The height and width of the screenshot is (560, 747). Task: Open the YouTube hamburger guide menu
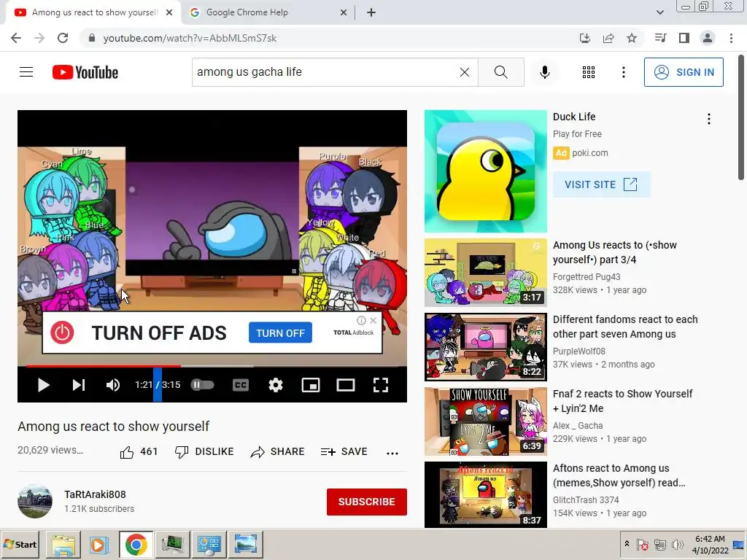tap(26, 72)
